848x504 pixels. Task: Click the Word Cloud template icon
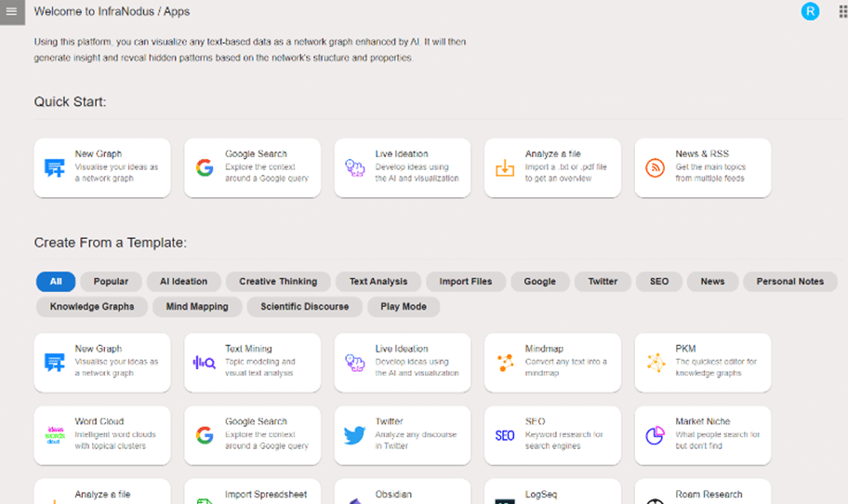(54, 435)
